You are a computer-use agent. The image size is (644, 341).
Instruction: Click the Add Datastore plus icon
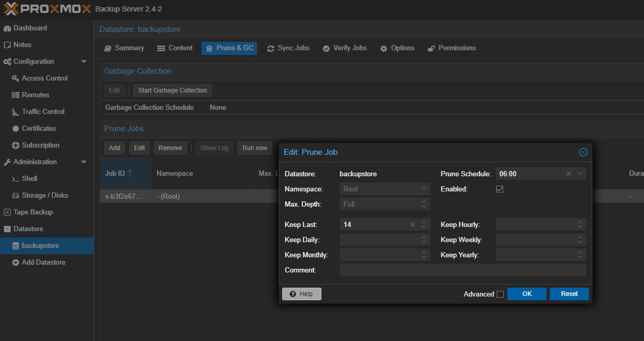click(16, 263)
